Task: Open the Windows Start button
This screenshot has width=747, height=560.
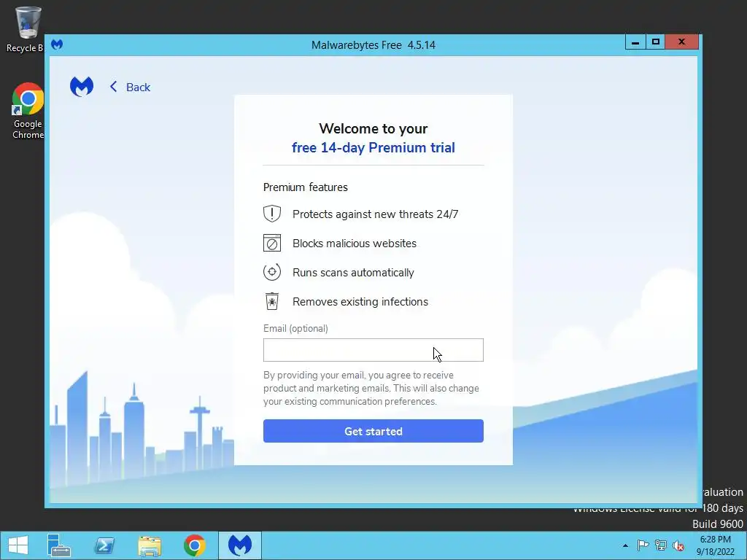Action: click(18, 545)
